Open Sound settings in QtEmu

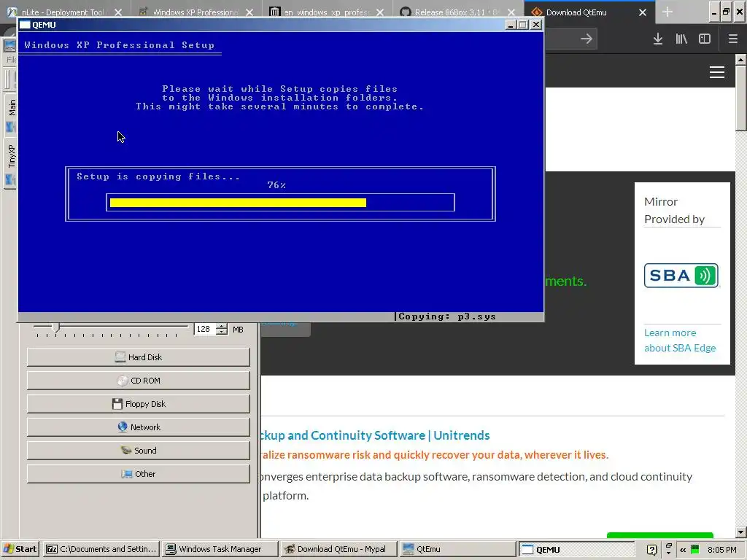pyautogui.click(x=138, y=451)
